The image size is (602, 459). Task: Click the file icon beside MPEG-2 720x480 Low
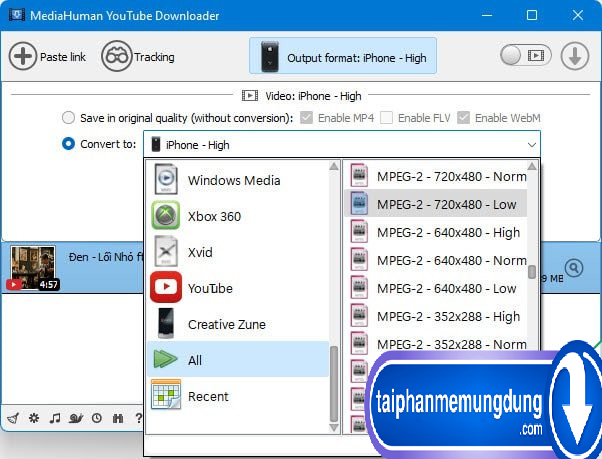[359, 204]
